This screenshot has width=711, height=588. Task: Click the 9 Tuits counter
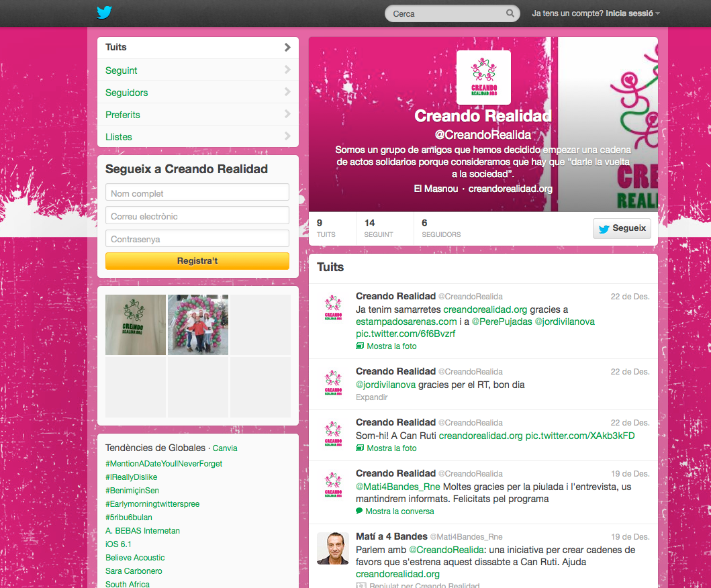[326, 228]
